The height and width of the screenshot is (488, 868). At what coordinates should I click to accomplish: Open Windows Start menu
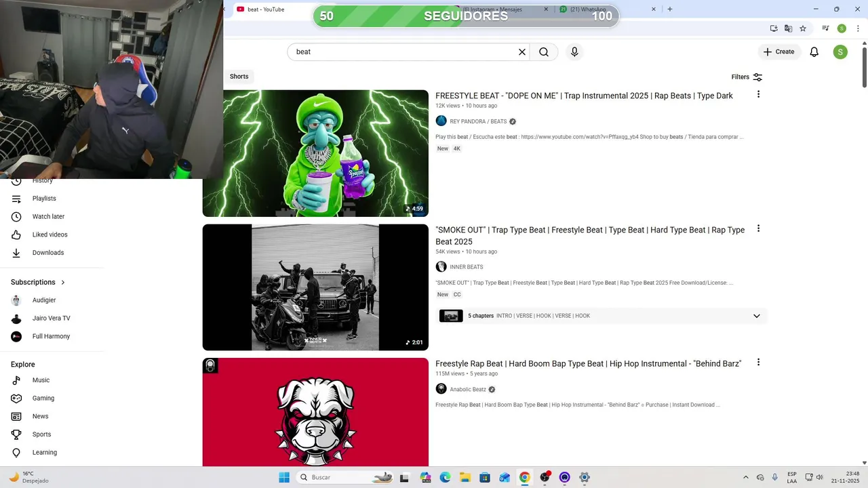(284, 477)
